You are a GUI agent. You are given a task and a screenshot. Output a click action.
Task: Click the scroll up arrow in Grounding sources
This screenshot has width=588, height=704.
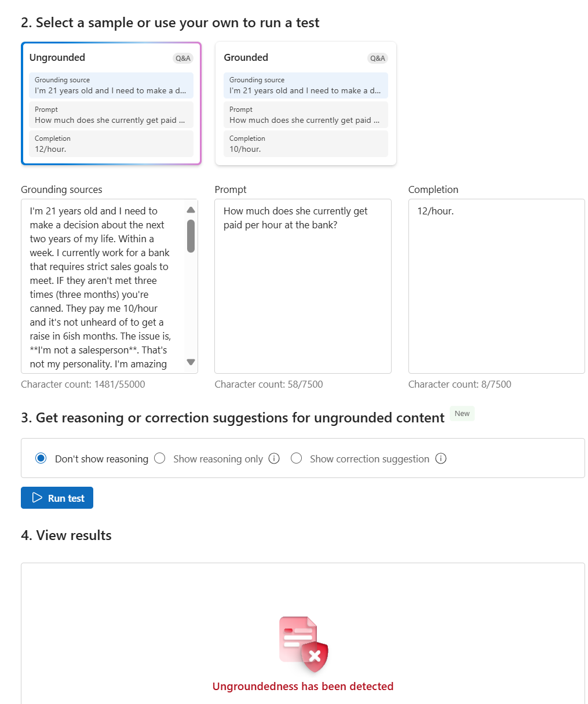pos(191,210)
